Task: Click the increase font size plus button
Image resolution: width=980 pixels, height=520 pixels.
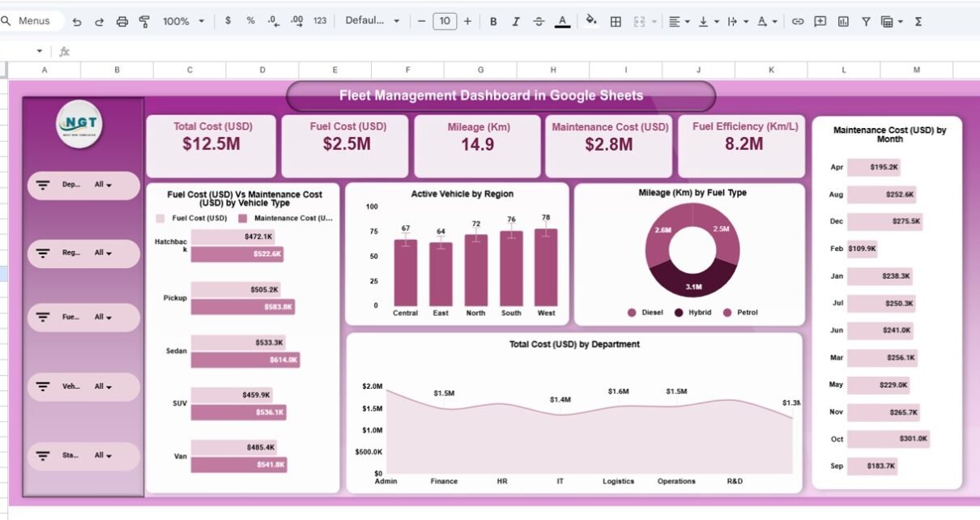Action: pyautogui.click(x=467, y=21)
